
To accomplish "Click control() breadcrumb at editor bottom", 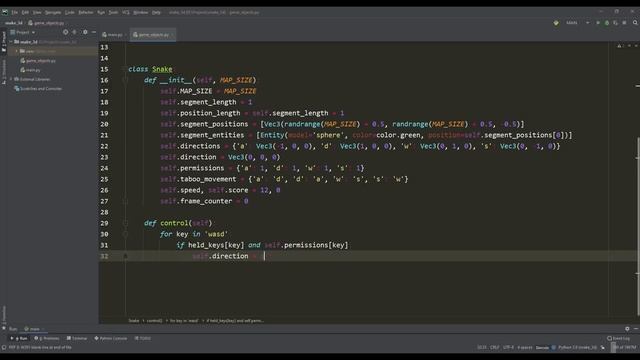I will coord(155,321).
